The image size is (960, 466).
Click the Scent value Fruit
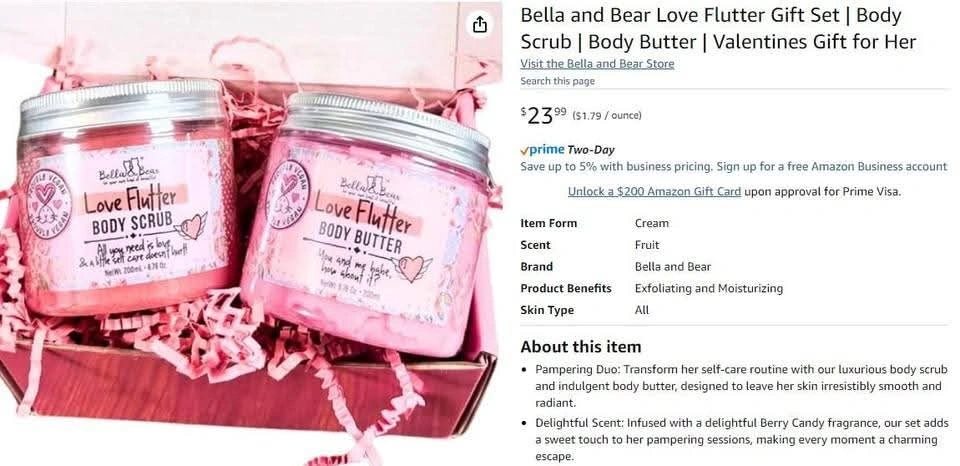click(647, 245)
